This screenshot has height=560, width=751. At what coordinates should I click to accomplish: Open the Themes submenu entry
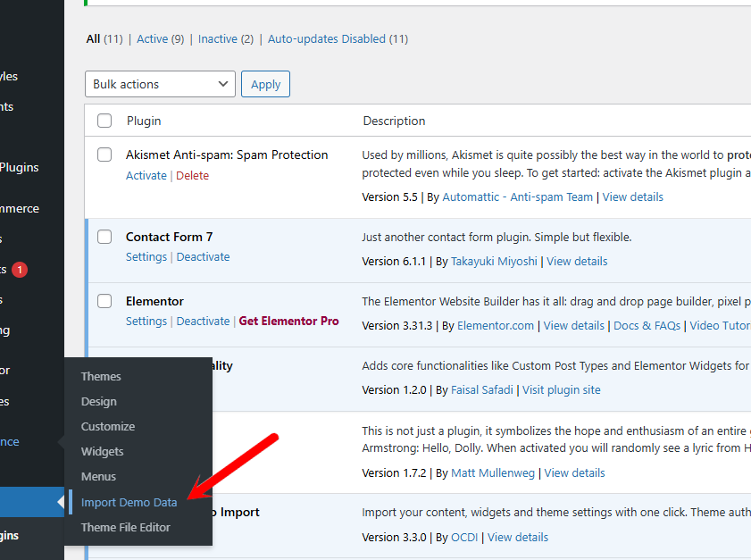point(101,376)
